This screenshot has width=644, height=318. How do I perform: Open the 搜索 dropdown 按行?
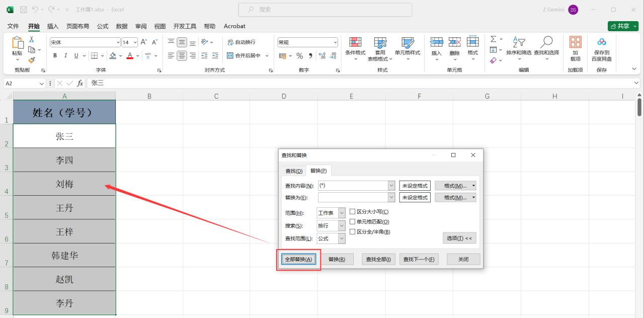(x=342, y=226)
